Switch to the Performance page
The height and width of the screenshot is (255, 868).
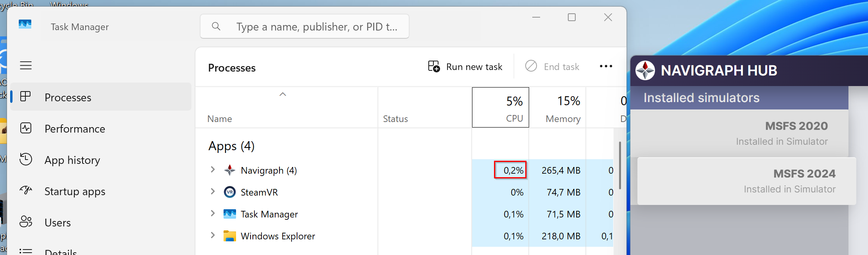click(101, 128)
